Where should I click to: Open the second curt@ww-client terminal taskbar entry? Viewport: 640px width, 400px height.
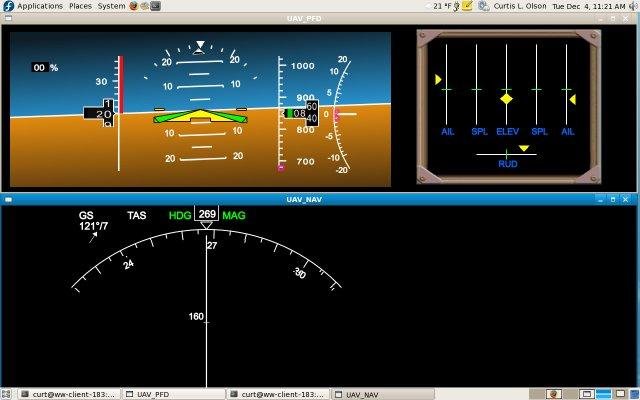pos(278,394)
